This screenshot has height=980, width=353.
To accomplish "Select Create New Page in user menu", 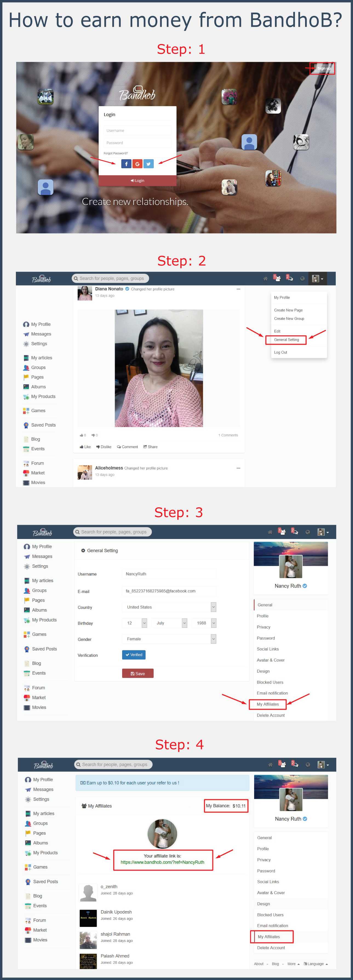I will 288,310.
